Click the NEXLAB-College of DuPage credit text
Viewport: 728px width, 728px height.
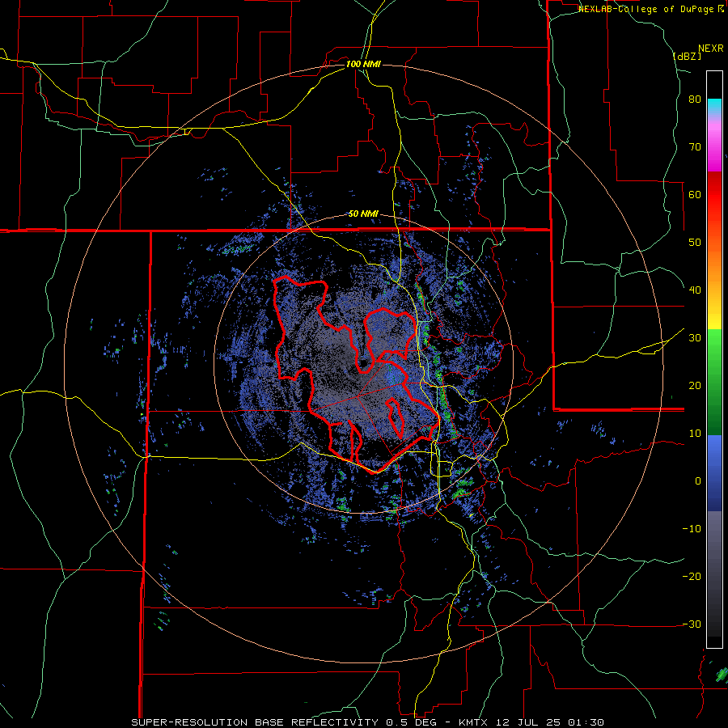coord(647,9)
